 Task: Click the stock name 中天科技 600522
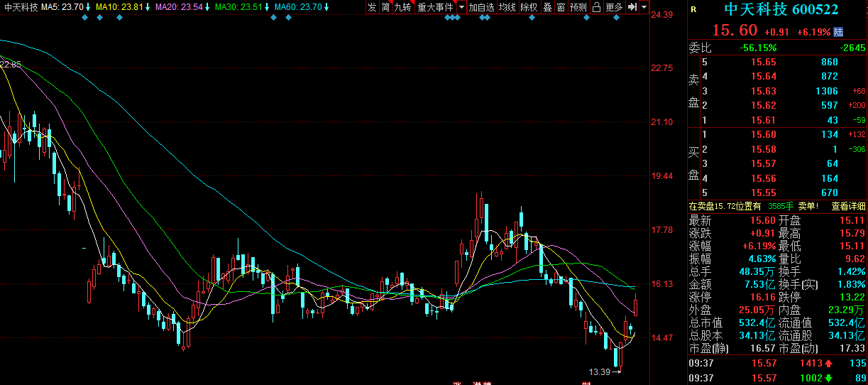(781, 10)
